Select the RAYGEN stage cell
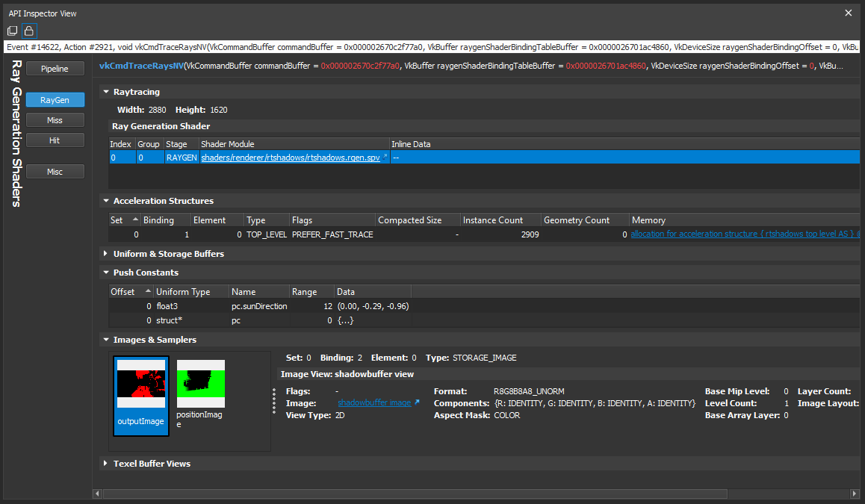This screenshot has height=504, width=865. (x=182, y=157)
